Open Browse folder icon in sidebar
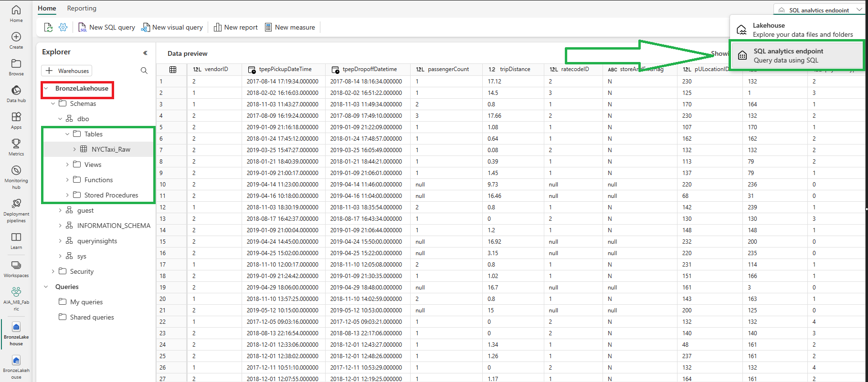868x382 pixels. [x=16, y=63]
